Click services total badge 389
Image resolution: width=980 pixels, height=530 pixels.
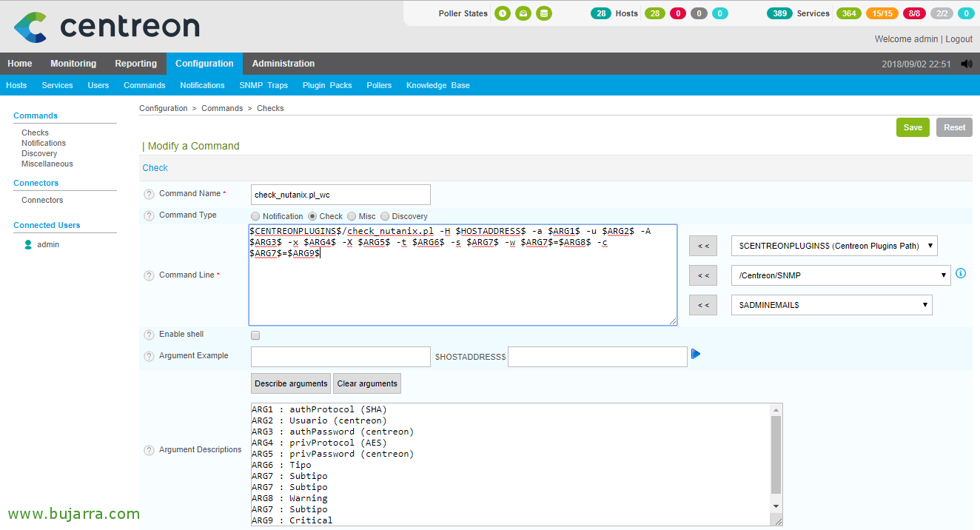tap(779, 13)
